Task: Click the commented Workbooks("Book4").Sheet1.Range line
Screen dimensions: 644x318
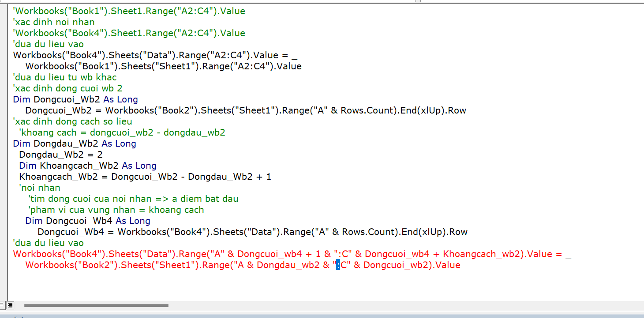Action: (129, 33)
